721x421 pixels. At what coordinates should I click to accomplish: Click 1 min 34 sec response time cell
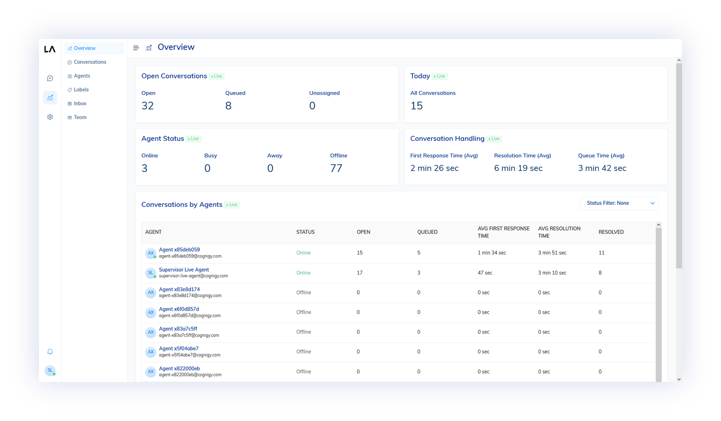coord(492,253)
